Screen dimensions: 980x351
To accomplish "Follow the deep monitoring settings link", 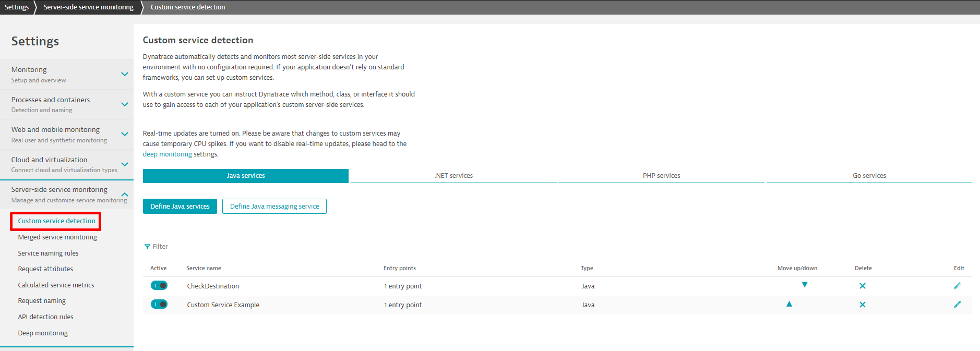I will click(167, 154).
